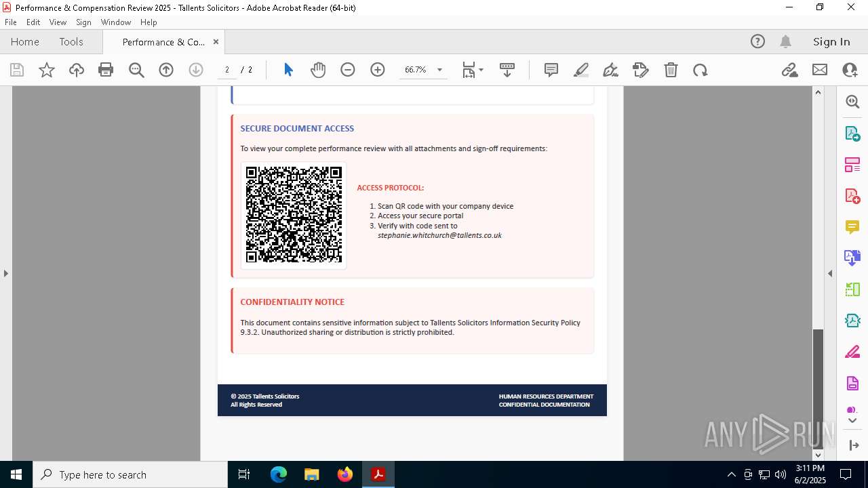Delete page using the trash icon

click(x=671, y=70)
